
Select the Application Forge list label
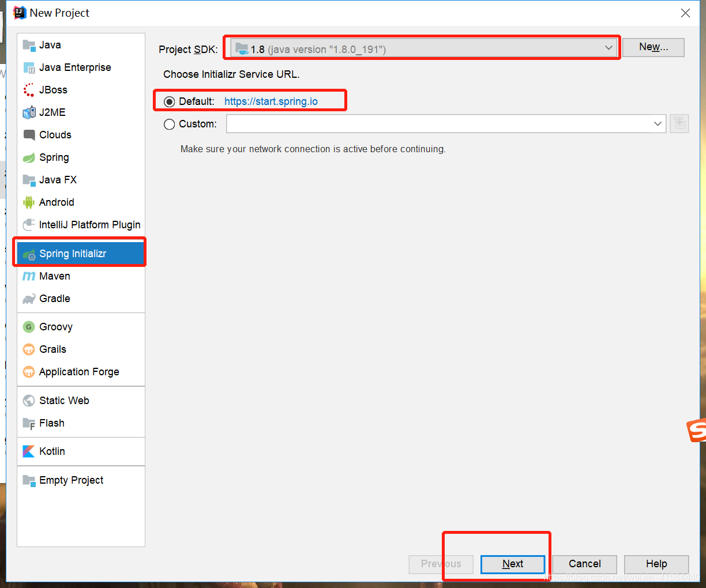coord(80,372)
